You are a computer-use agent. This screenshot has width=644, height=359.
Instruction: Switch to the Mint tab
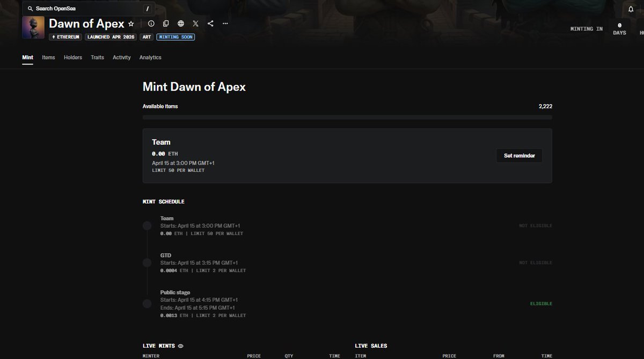27,57
